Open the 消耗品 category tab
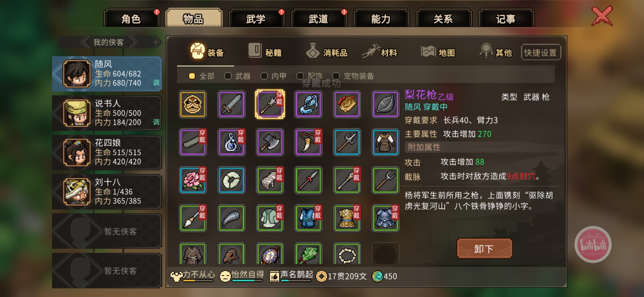 coord(327,51)
